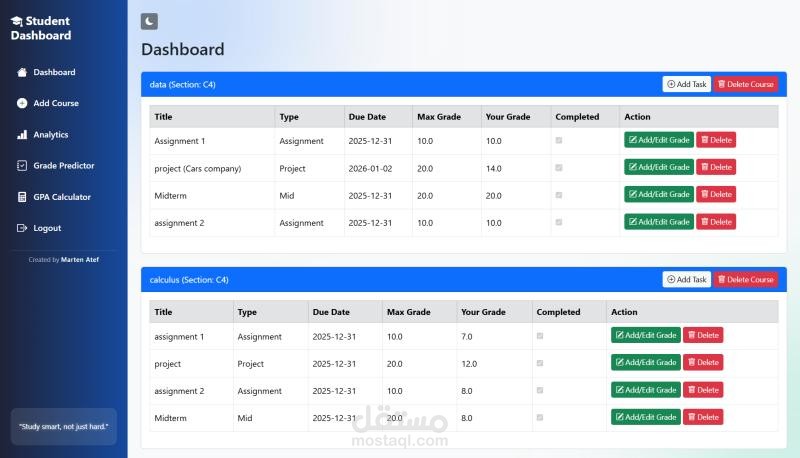This screenshot has width=800, height=458.
Task: Delete the calculus course
Action: 746,279
